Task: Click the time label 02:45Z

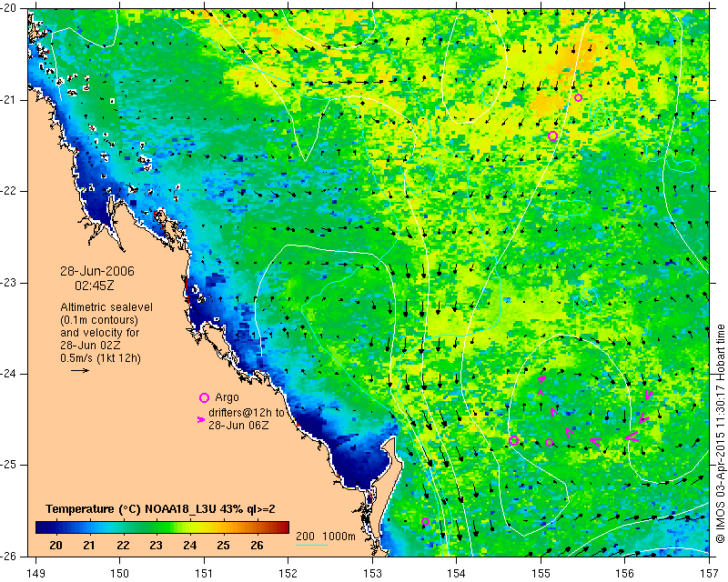Action: point(95,286)
